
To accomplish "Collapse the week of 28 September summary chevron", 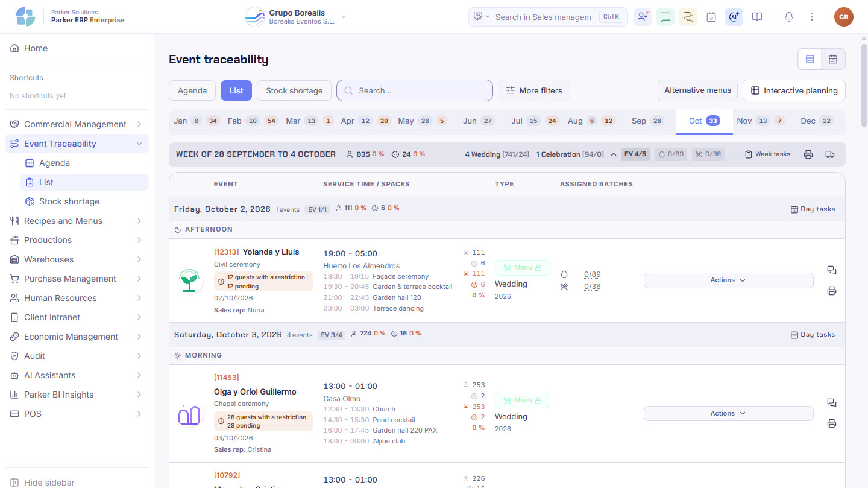I will pyautogui.click(x=613, y=154).
